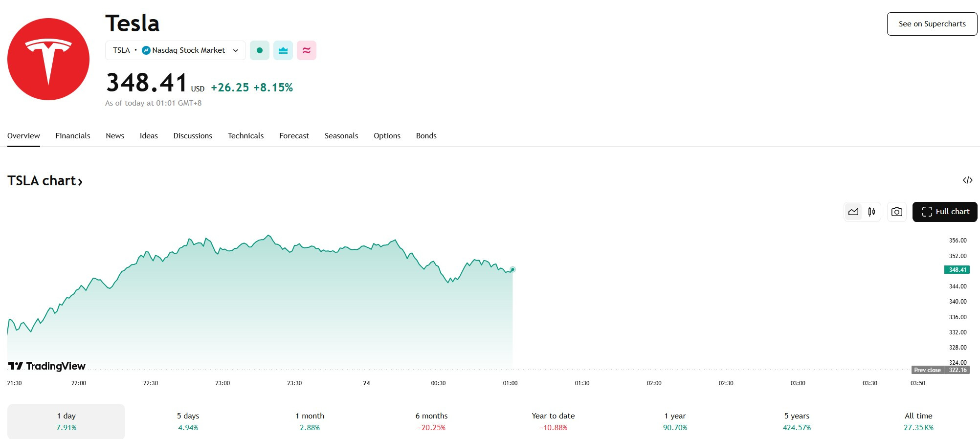The image size is (980, 439).
Task: Click the pink approximate-equals derived data icon
Action: click(x=307, y=50)
